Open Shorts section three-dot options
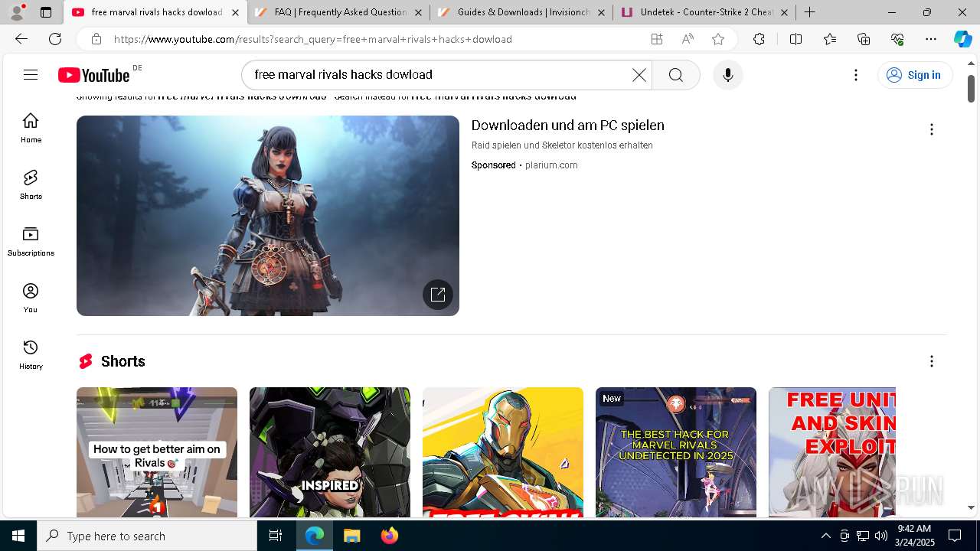Viewport: 980px width, 551px height. [x=932, y=361]
